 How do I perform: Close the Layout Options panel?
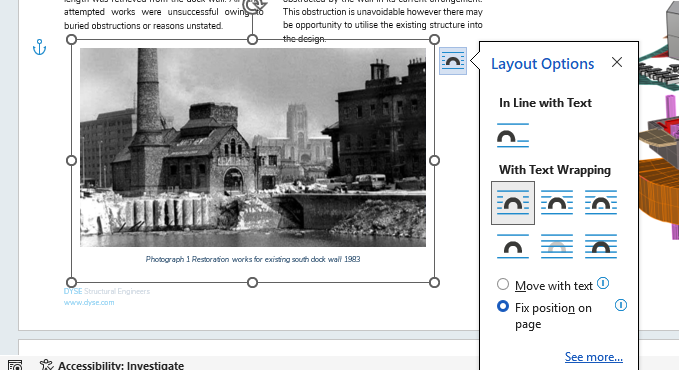(617, 62)
